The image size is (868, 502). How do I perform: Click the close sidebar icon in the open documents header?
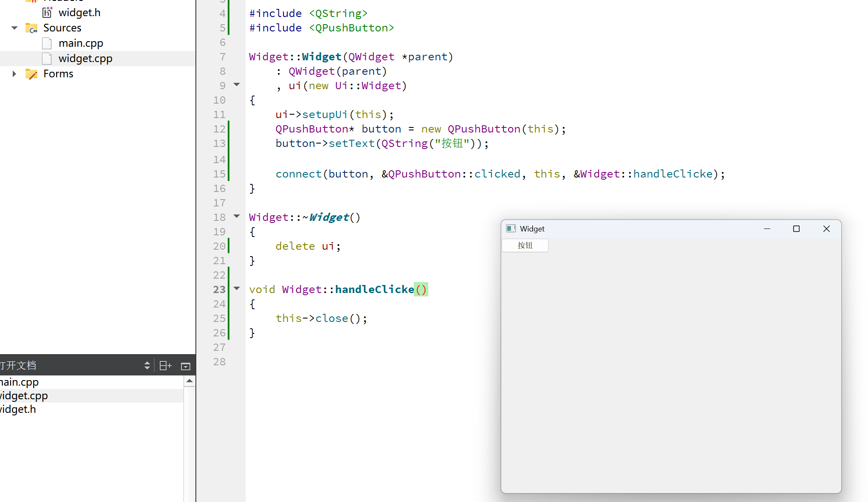186,366
